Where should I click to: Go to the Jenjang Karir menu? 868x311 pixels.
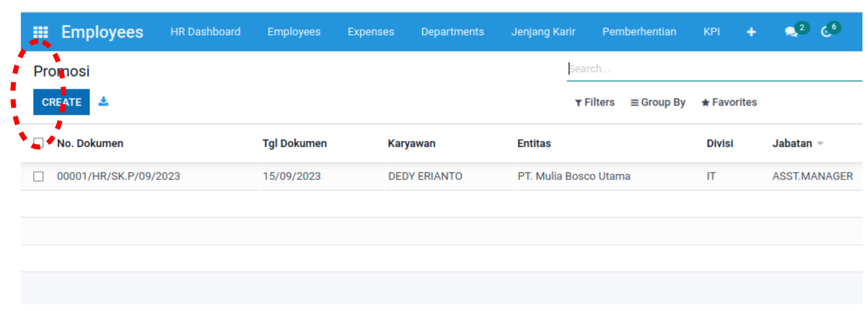543,32
